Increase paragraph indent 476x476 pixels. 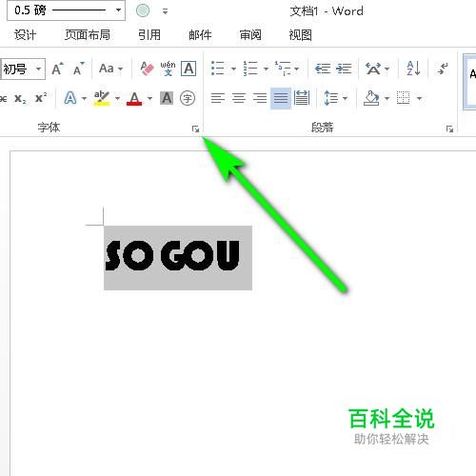pyautogui.click(x=344, y=69)
